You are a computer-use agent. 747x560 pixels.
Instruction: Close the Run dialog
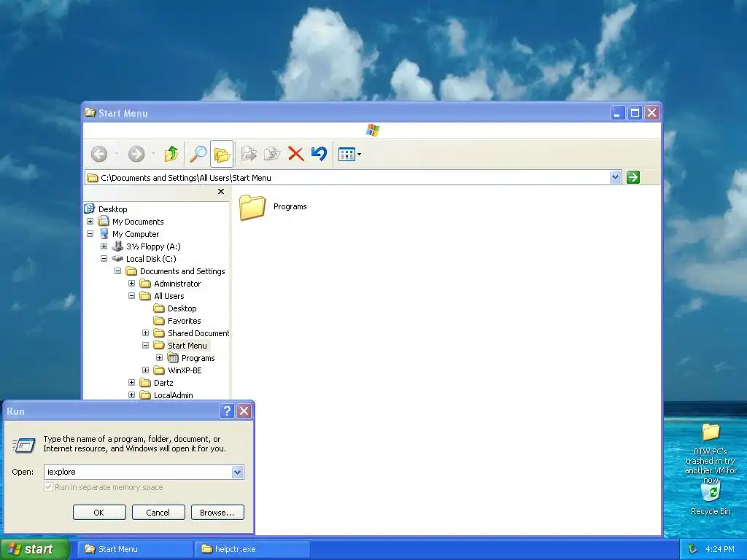[244, 411]
